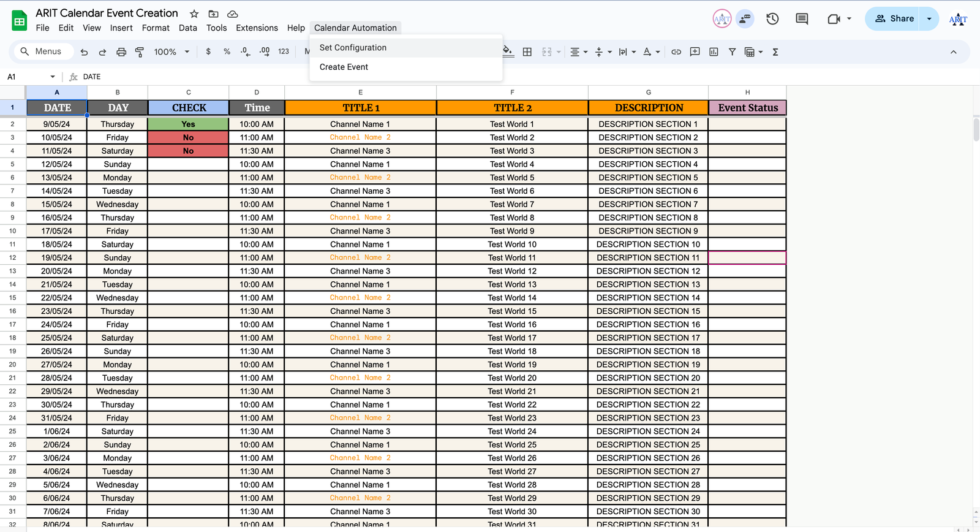980x532 pixels.
Task: Select the Paint format tool
Action: pyautogui.click(x=140, y=52)
